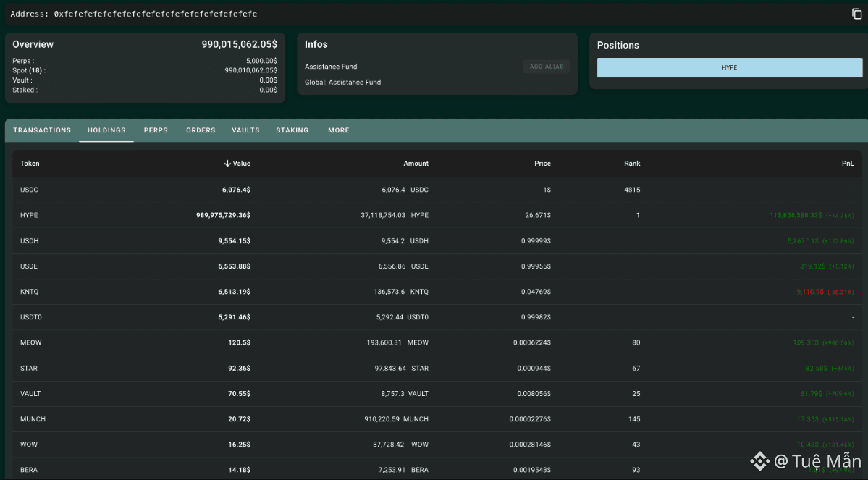Select the Holdings tab
Image resolution: width=868 pixels, height=480 pixels.
point(106,130)
